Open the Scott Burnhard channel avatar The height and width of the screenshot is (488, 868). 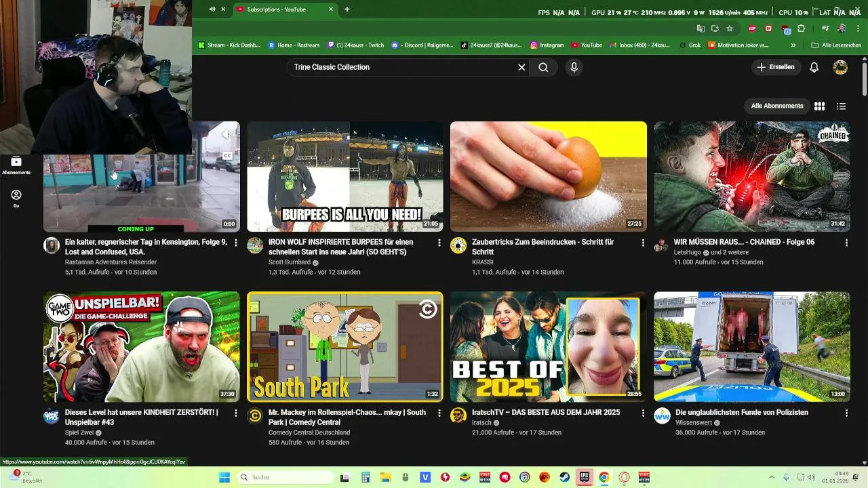point(255,245)
